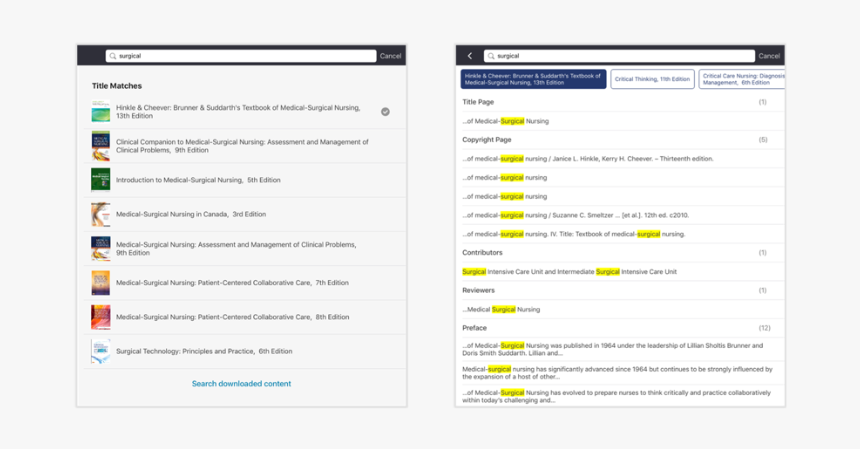This screenshot has height=449, width=860.
Task: Open Patient-Centered Collaborative Care 7th Edition cover
Action: [100, 283]
